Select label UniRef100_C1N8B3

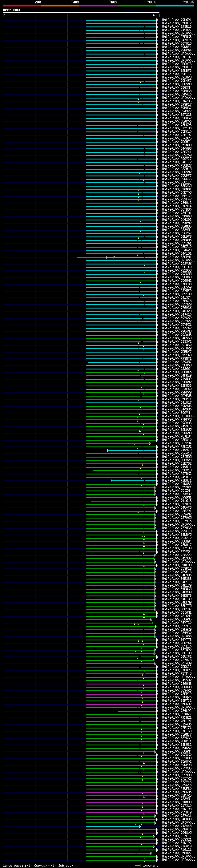[x=176, y=484]
